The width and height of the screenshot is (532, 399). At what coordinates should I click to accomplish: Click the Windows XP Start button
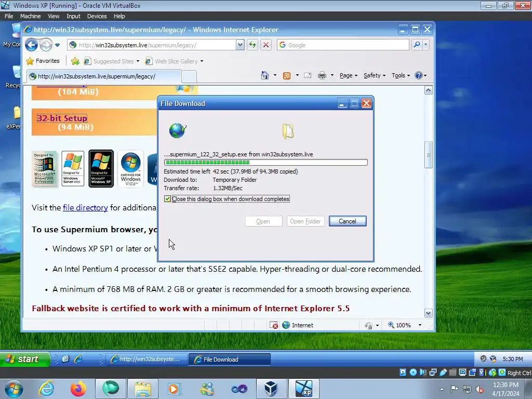(x=25, y=359)
